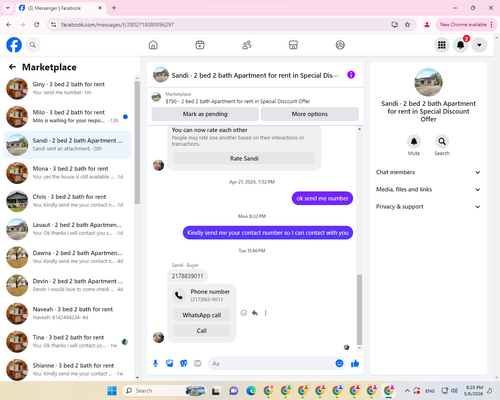Viewport: 500px width, 400px height.
Task: Open the notifications bell with badge
Action: (x=461, y=45)
